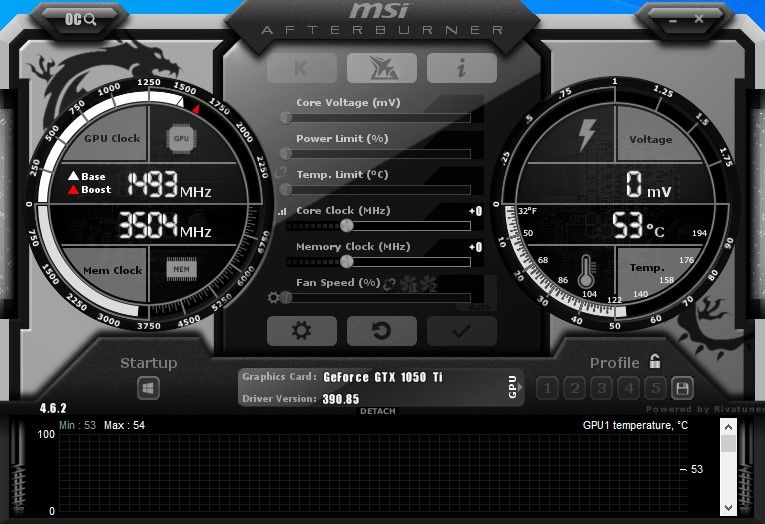Open settings with the gear button
The height and width of the screenshot is (524, 765).
coord(301,330)
